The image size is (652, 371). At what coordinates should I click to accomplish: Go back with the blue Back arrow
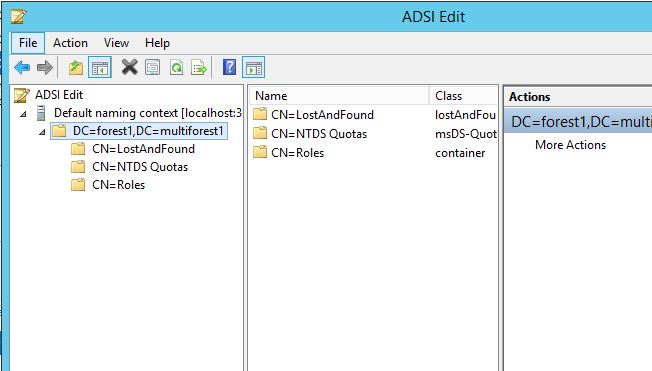(22, 67)
